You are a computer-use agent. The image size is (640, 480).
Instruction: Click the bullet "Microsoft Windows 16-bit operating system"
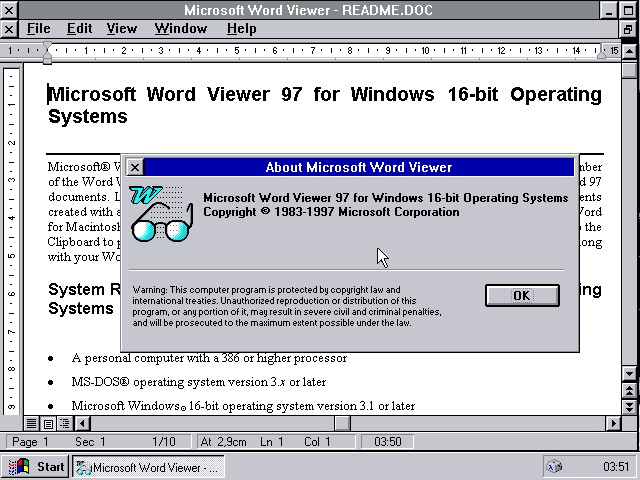tap(243, 406)
